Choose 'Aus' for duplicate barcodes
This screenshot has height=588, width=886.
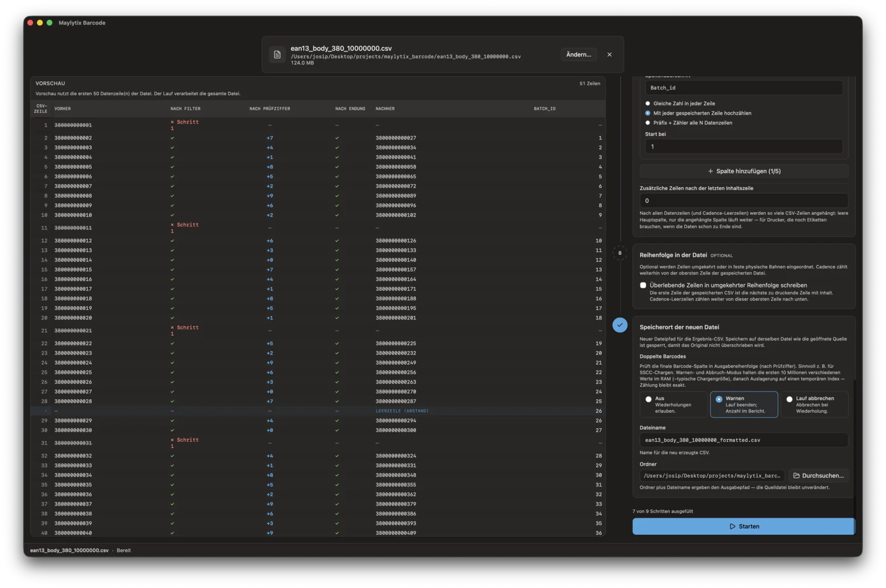673,405
